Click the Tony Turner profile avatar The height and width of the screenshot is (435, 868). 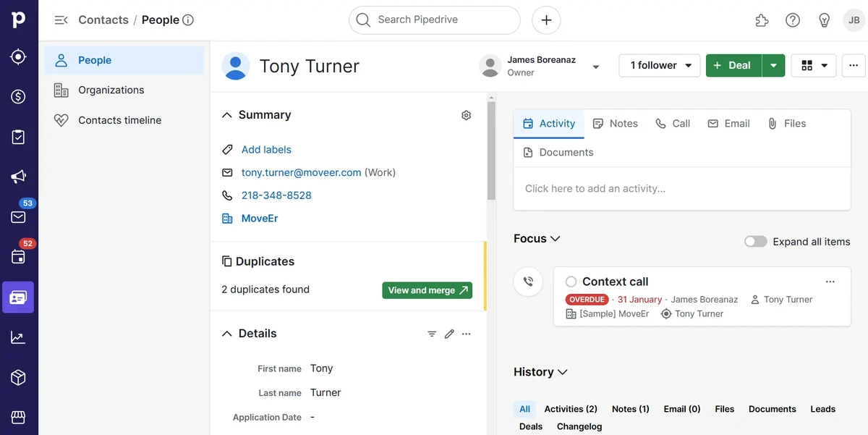tap(235, 67)
